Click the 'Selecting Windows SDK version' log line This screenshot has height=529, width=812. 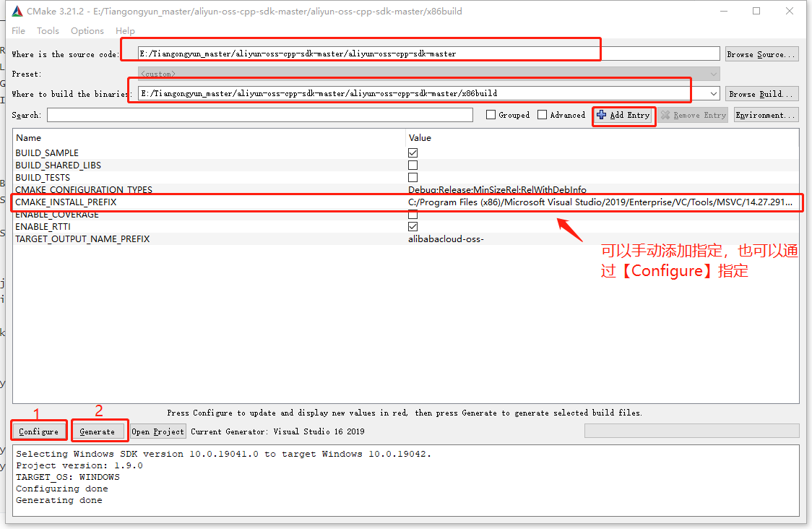point(223,454)
